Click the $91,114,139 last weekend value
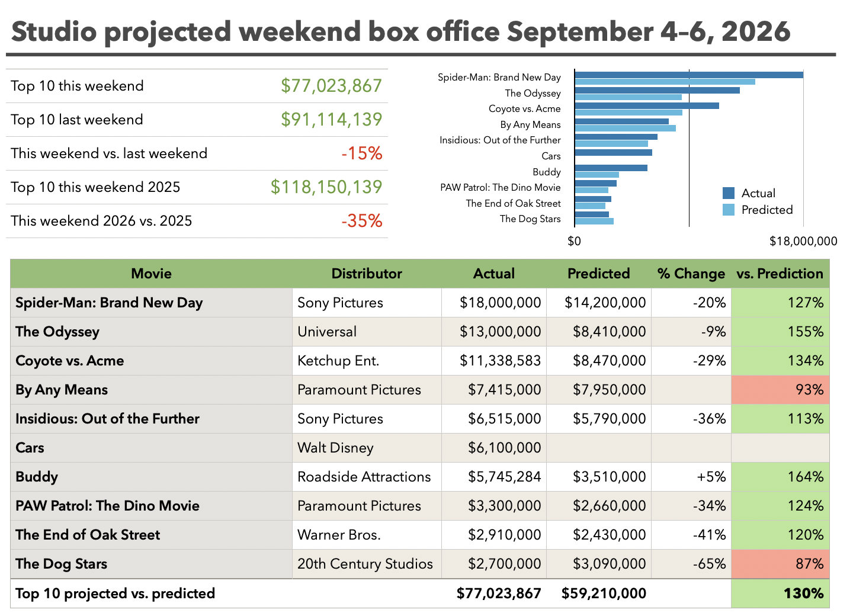 pyautogui.click(x=332, y=120)
